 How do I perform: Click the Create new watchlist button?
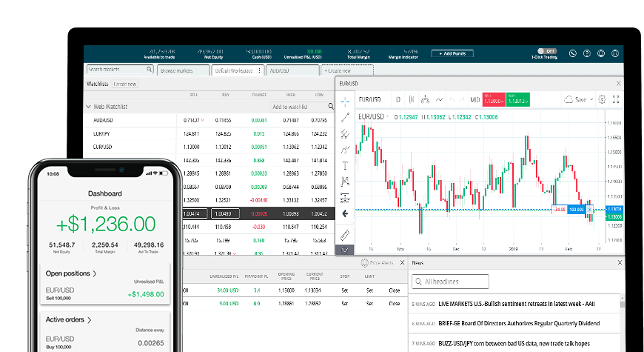tap(125, 84)
